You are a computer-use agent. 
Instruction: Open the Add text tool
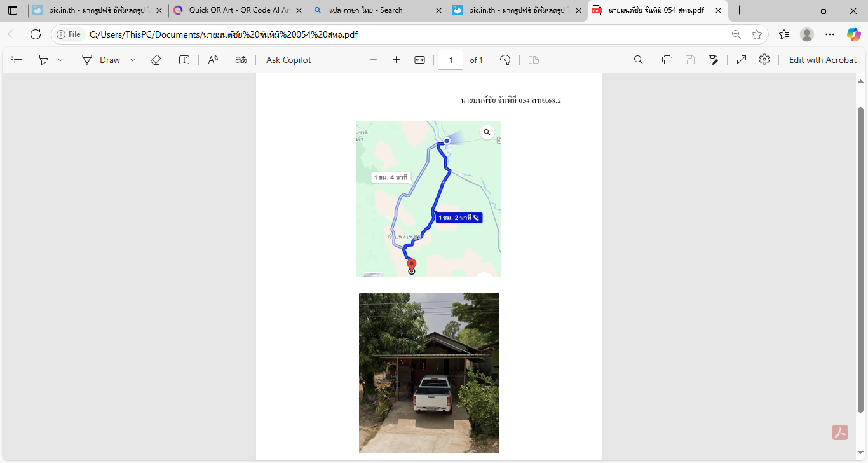click(184, 59)
